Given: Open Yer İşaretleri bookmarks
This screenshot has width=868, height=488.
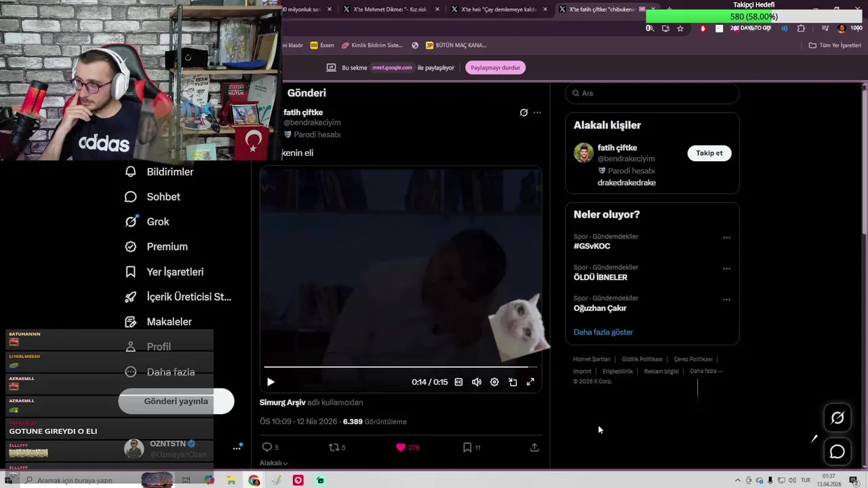Looking at the screenshot, I should click(x=164, y=272).
